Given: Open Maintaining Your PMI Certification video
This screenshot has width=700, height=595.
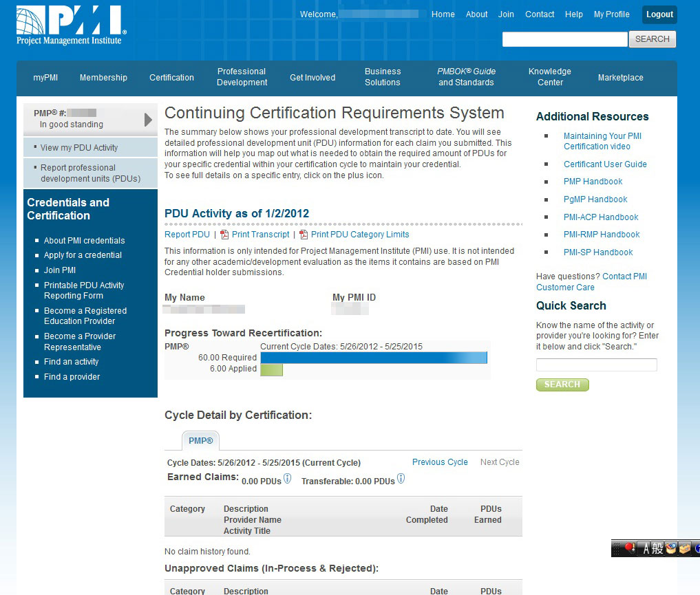Looking at the screenshot, I should click(x=602, y=141).
